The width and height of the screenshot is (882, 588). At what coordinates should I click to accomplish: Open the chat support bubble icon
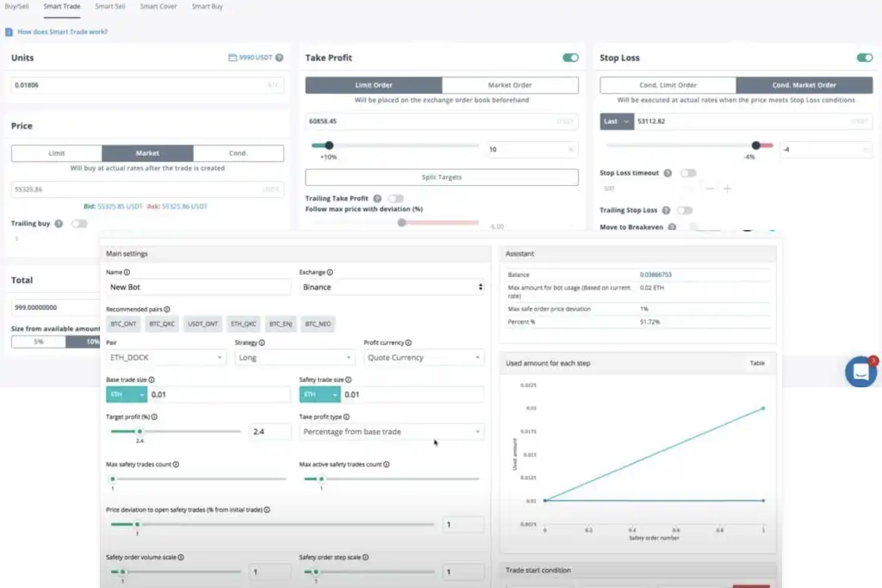pyautogui.click(x=861, y=372)
